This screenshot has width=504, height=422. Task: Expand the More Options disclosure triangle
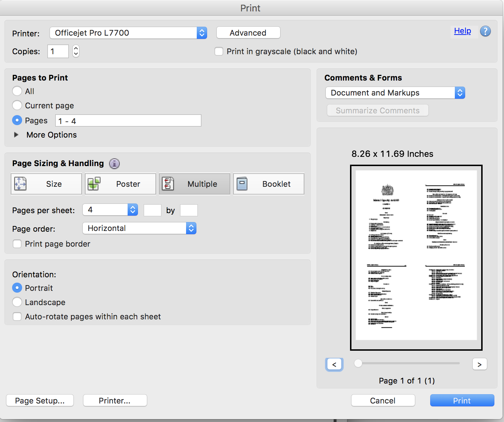[x=16, y=135]
